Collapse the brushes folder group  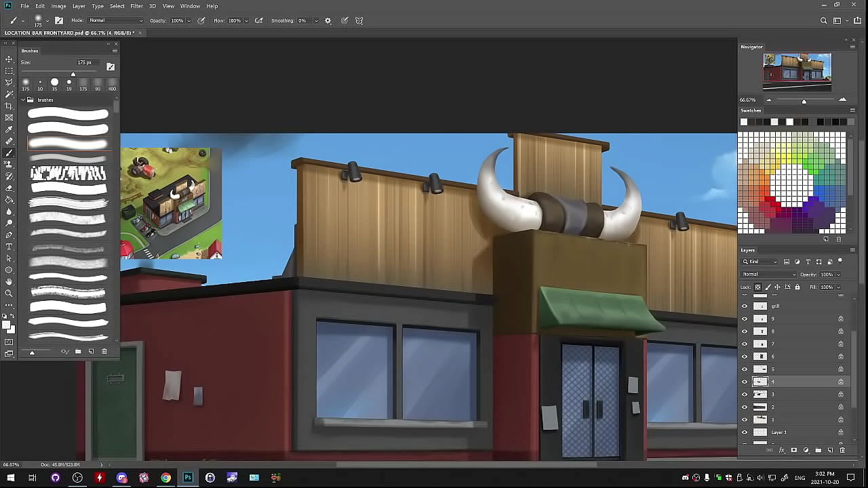tap(22, 100)
